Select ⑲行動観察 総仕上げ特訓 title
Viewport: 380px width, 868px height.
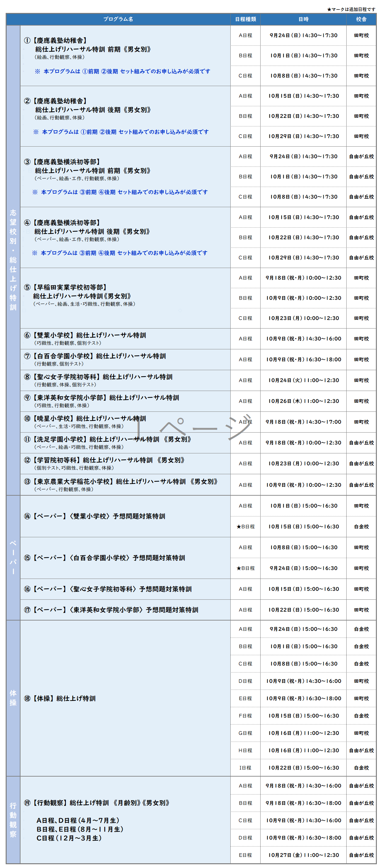point(97,803)
